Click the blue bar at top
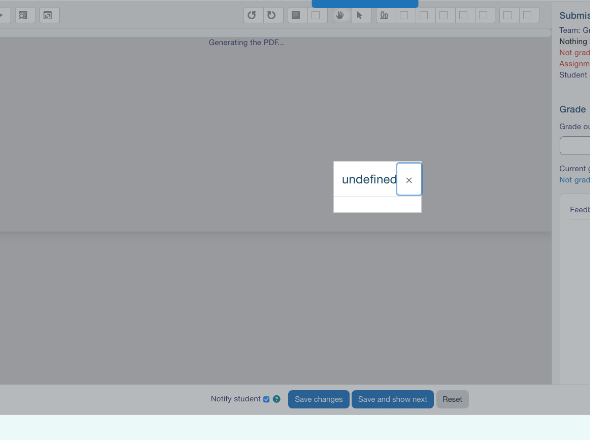590x440 pixels. [365, 4]
